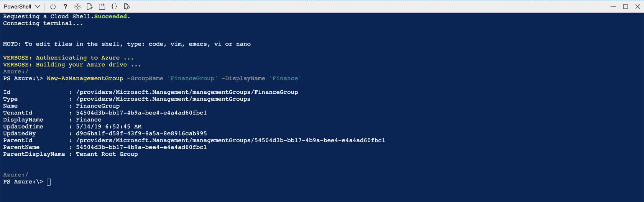Image resolution: width=644 pixels, height=202 pixels.
Task: Click the UpdatedBy GUID value
Action: pyautogui.click(x=141, y=134)
